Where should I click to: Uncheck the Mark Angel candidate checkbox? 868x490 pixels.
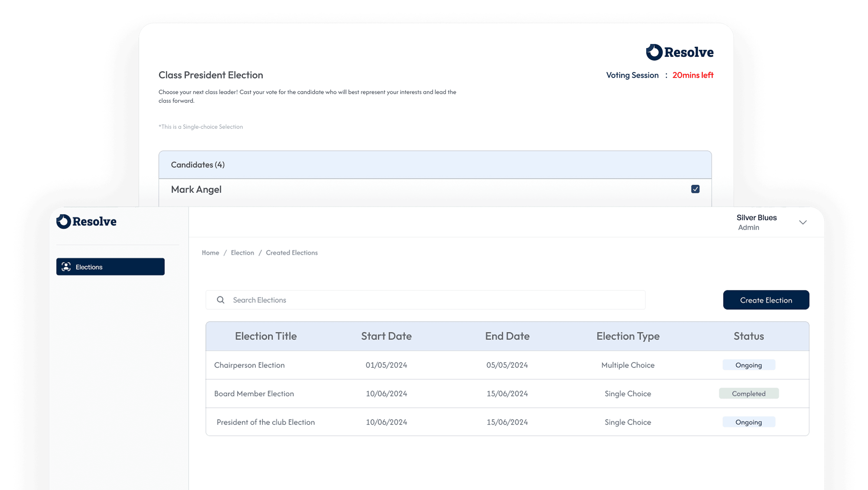pyautogui.click(x=695, y=189)
